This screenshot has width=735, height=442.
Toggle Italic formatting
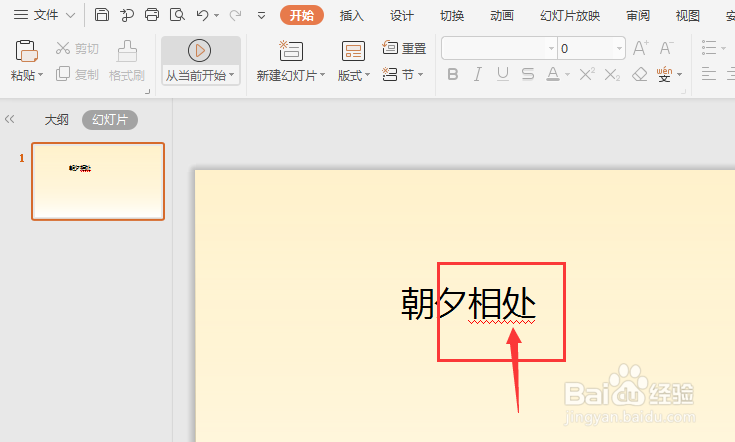(478, 74)
